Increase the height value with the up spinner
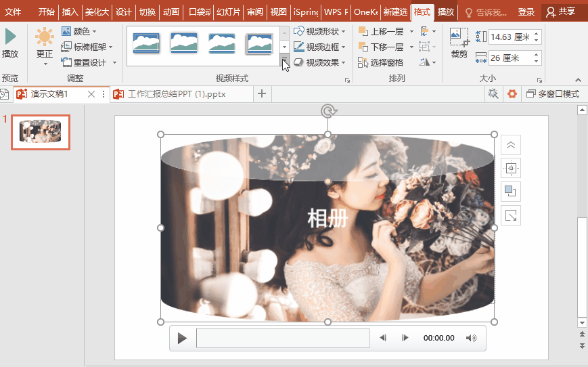Screen dimensions: 588x367 537,34
